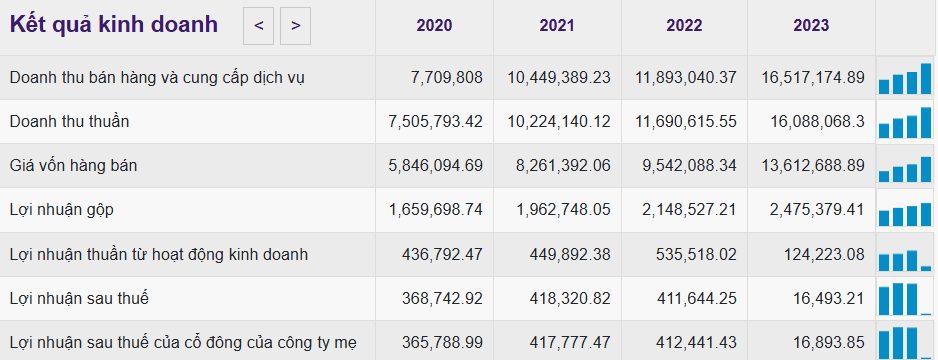The width and height of the screenshot is (938, 360).
Task: Select the Doanh thu thuần row label
Action: tap(69, 121)
